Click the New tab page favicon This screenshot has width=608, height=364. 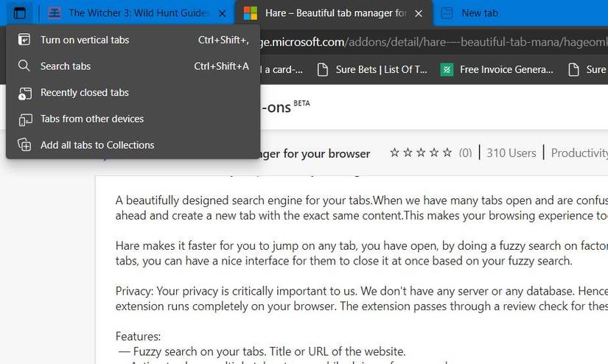(447, 13)
